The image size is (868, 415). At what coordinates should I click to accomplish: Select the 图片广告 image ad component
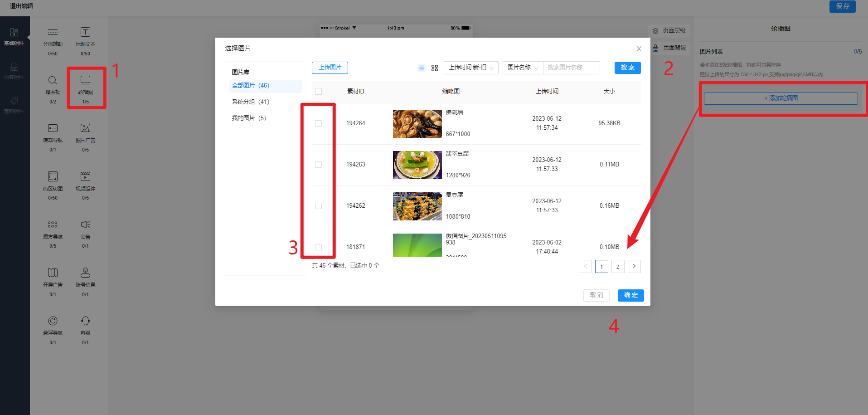coord(85,129)
